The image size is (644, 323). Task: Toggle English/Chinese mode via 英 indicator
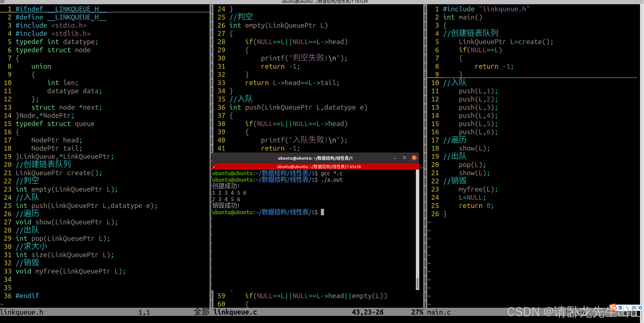pos(620,307)
